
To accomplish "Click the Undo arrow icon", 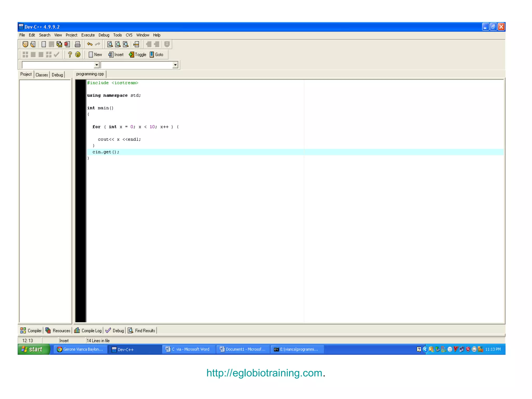I will [x=90, y=44].
